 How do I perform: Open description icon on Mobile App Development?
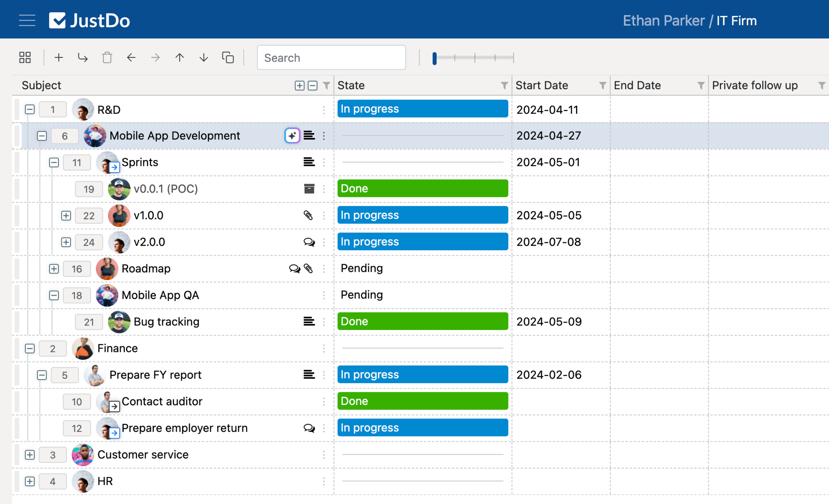309,135
